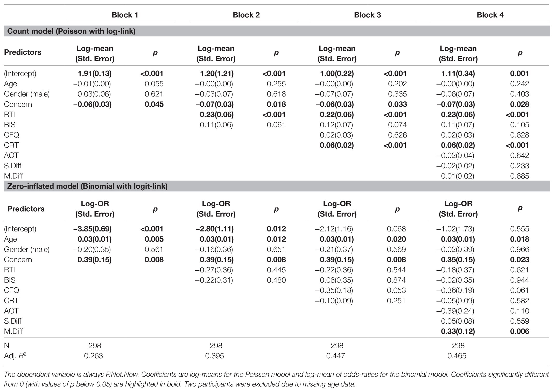Viewport: 555px width, 392px height.
Task: Click the zero-inflated intercept -2.80(1.11)
Action: click(214, 229)
